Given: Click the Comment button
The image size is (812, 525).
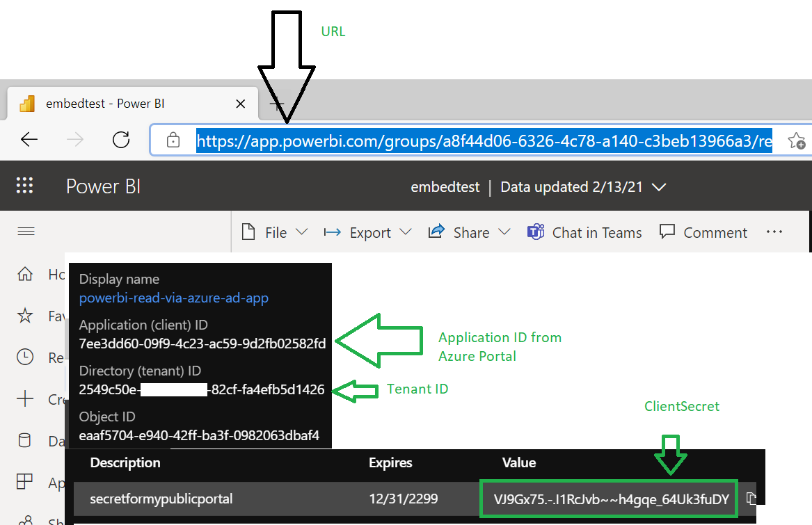Looking at the screenshot, I should point(703,232).
